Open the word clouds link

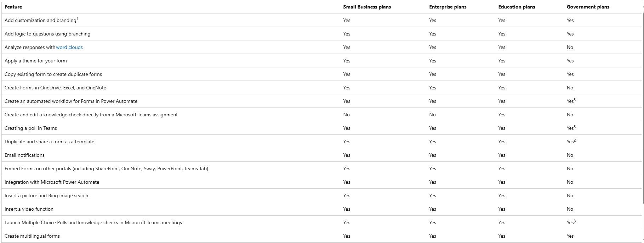[x=69, y=47]
